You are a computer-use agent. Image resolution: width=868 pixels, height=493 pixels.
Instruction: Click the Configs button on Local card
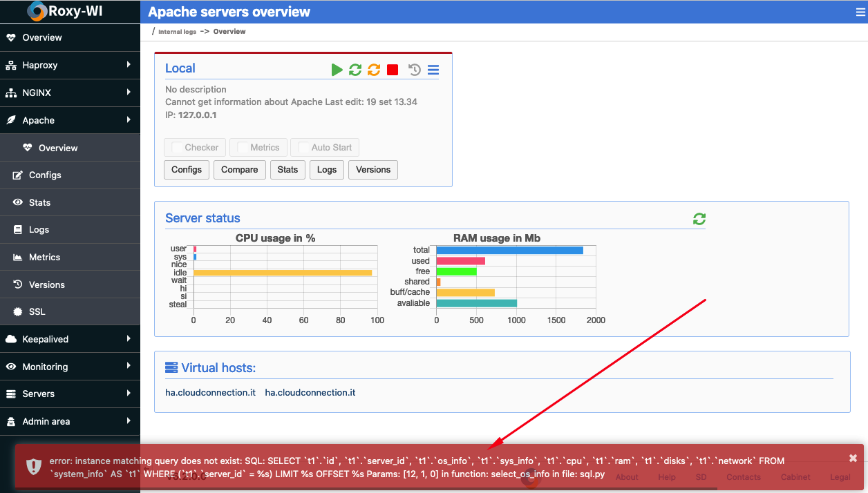[187, 170]
